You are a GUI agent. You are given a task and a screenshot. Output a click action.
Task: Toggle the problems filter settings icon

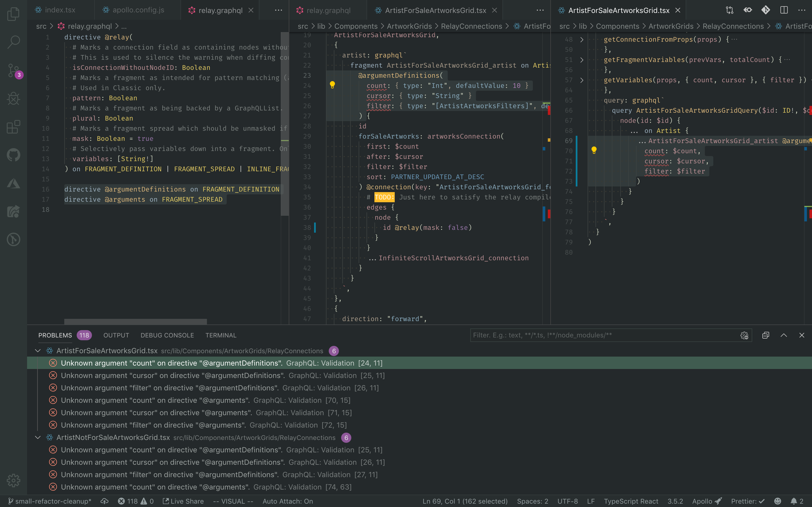(744, 335)
